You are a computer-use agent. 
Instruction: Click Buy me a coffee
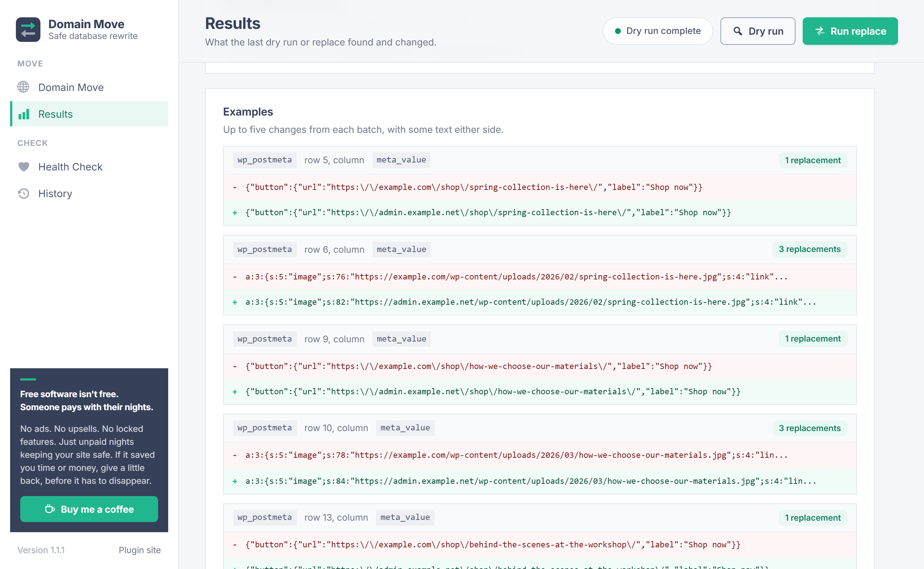pos(89,509)
